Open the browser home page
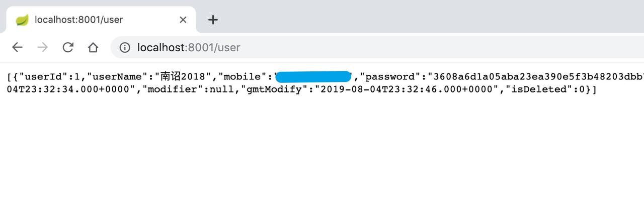The image size is (644, 205). pyautogui.click(x=93, y=47)
